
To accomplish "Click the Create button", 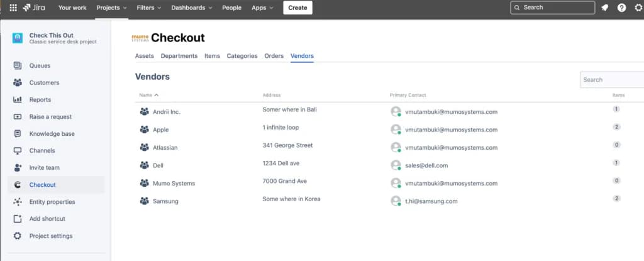I will point(297,8).
